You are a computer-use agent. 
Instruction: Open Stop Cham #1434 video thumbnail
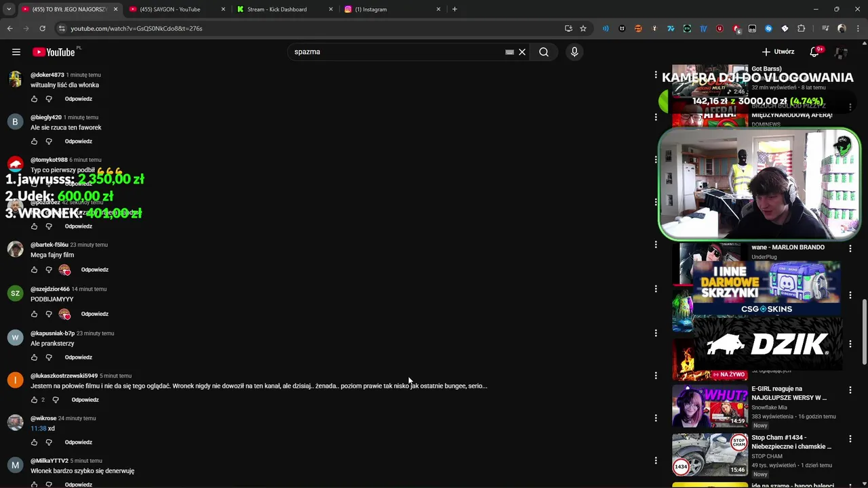(x=710, y=454)
